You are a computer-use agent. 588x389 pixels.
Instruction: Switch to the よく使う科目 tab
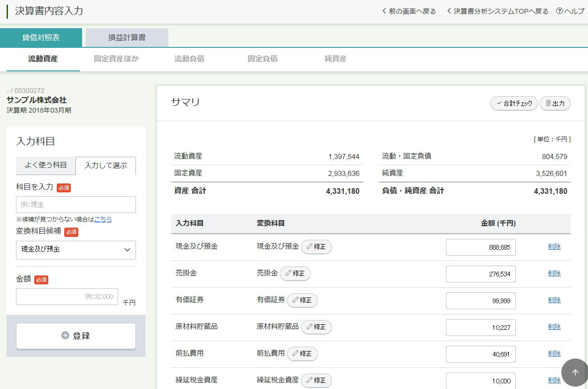pyautogui.click(x=46, y=165)
